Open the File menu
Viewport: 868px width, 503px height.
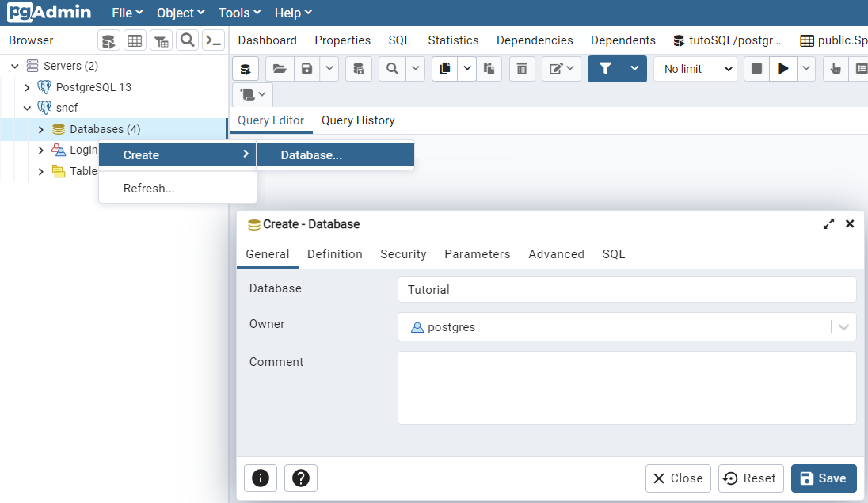click(x=128, y=13)
